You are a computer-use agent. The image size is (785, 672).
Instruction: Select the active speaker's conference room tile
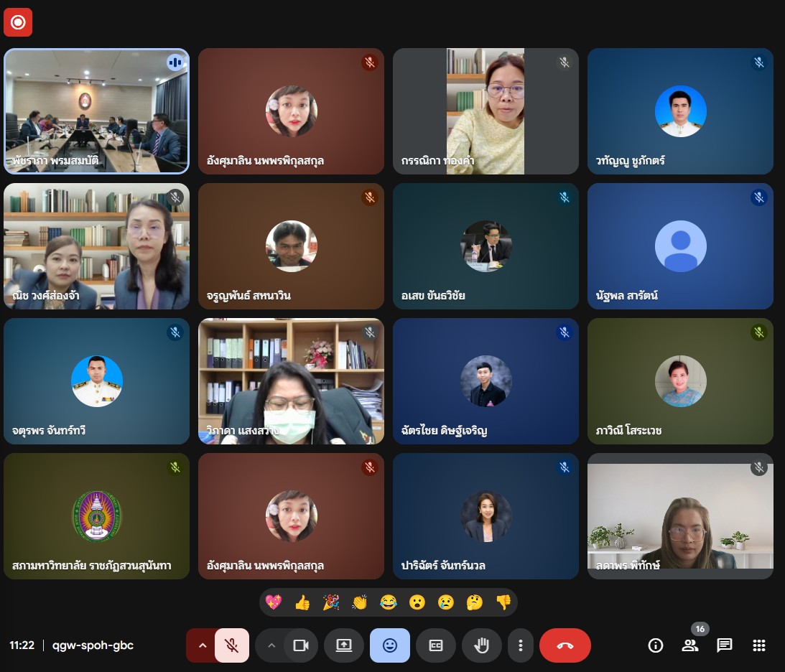click(96, 111)
